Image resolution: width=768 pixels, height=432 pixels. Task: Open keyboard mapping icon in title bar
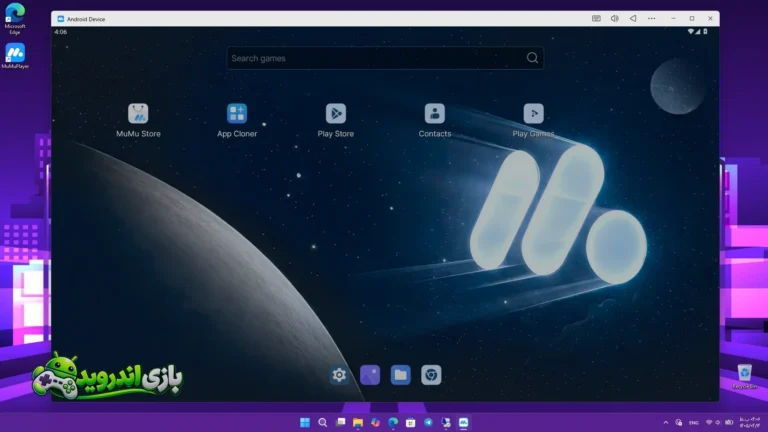point(596,19)
